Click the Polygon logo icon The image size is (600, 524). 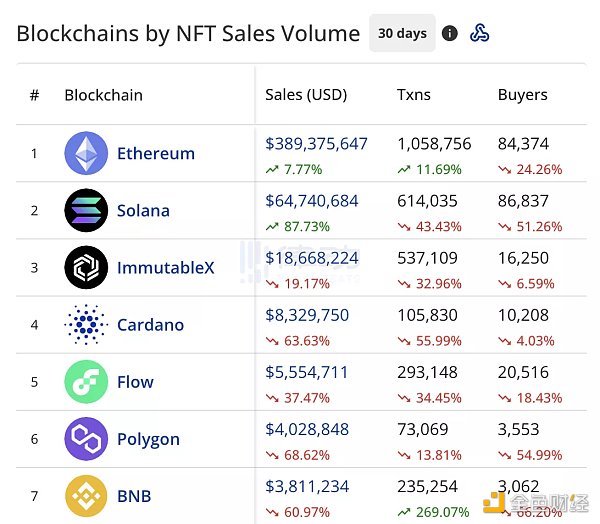[x=86, y=439]
